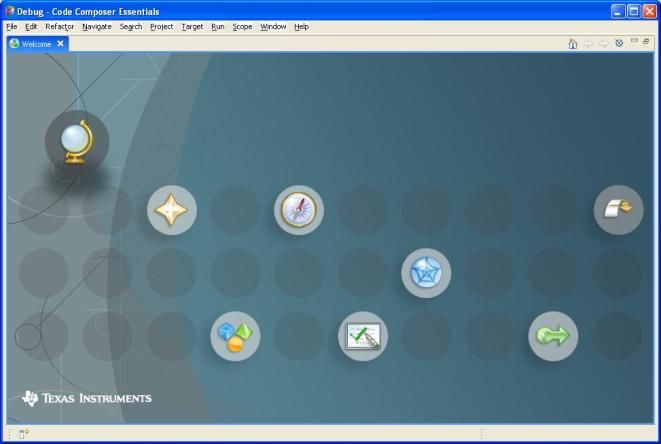Image resolution: width=661 pixels, height=444 pixels.
Task: Click the Back arrow in Welcome toolbar
Action: [588, 43]
